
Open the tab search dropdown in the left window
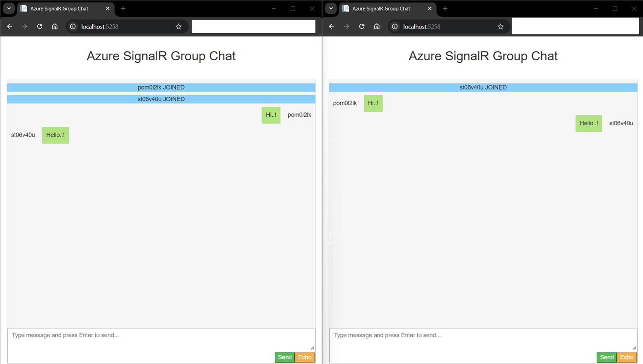(x=9, y=8)
